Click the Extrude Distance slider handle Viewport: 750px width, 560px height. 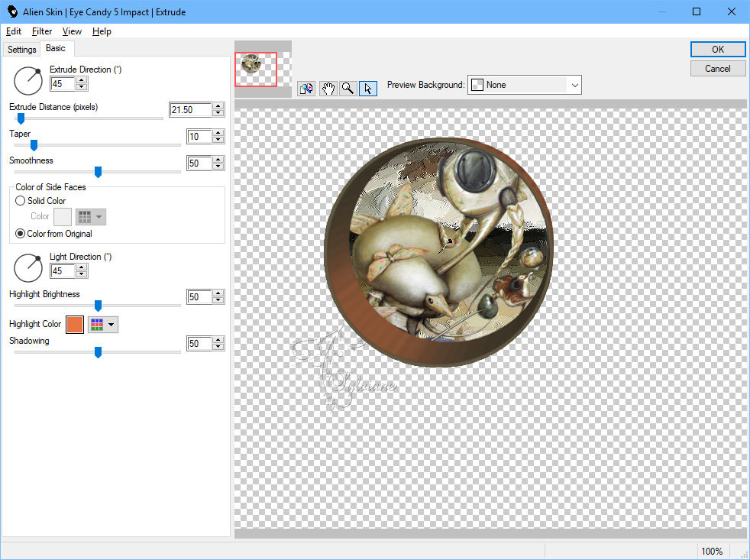click(21, 118)
